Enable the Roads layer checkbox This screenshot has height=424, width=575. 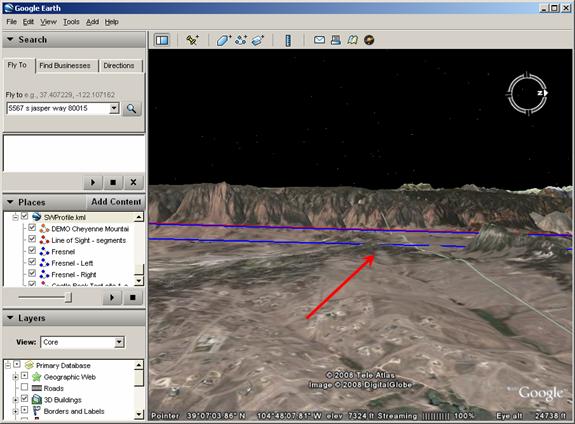pos(25,387)
